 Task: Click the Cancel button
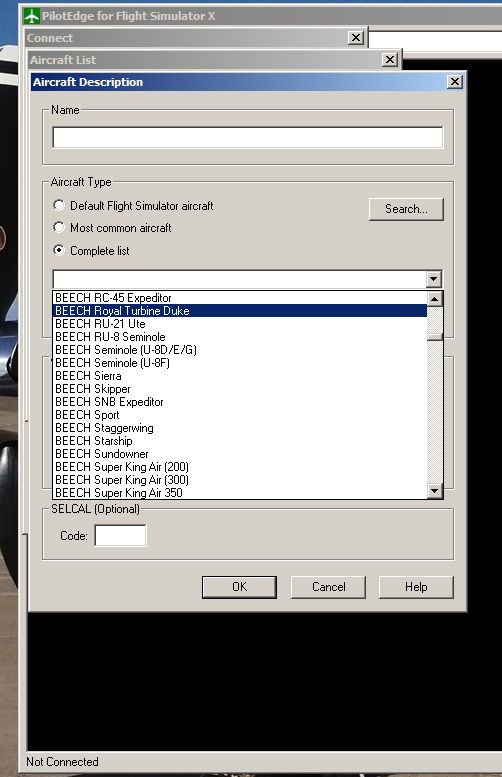328,587
